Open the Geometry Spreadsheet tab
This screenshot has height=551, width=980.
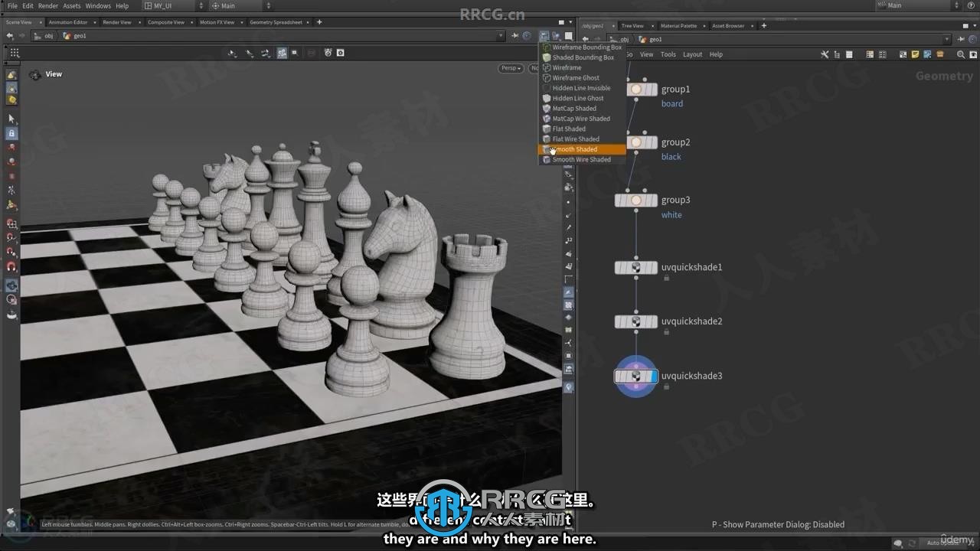click(x=276, y=22)
